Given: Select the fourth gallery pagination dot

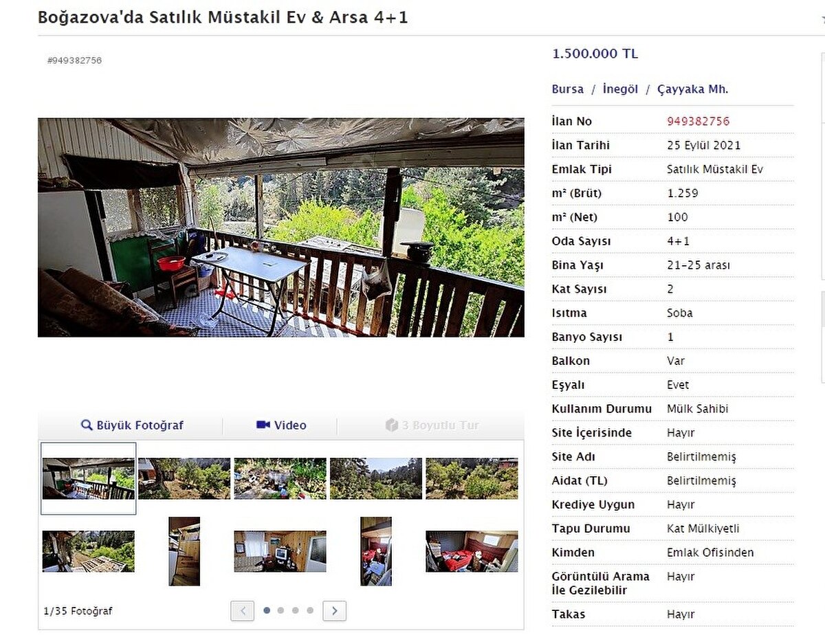Looking at the screenshot, I should (310, 610).
